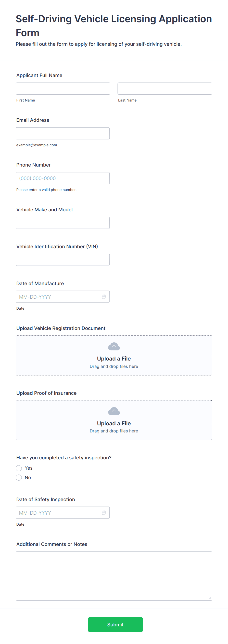Click the comments textarea resize handle
This screenshot has width=228, height=644.
tap(209, 598)
